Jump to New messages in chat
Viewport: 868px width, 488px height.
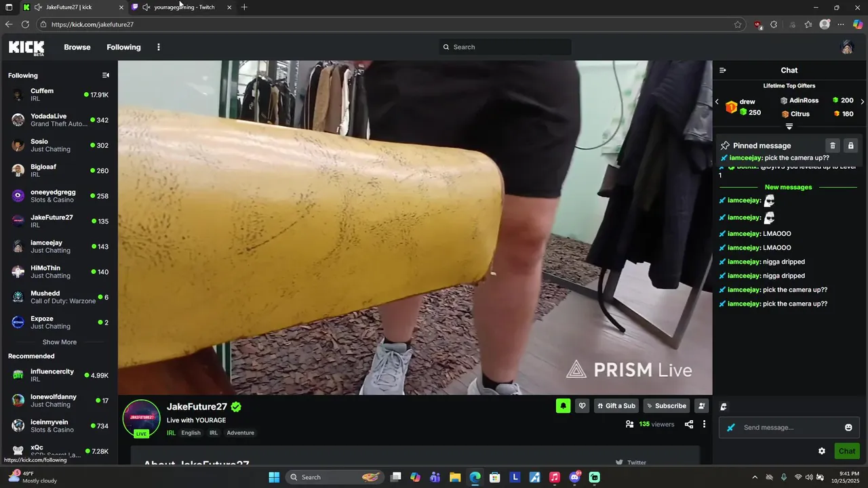click(x=788, y=187)
